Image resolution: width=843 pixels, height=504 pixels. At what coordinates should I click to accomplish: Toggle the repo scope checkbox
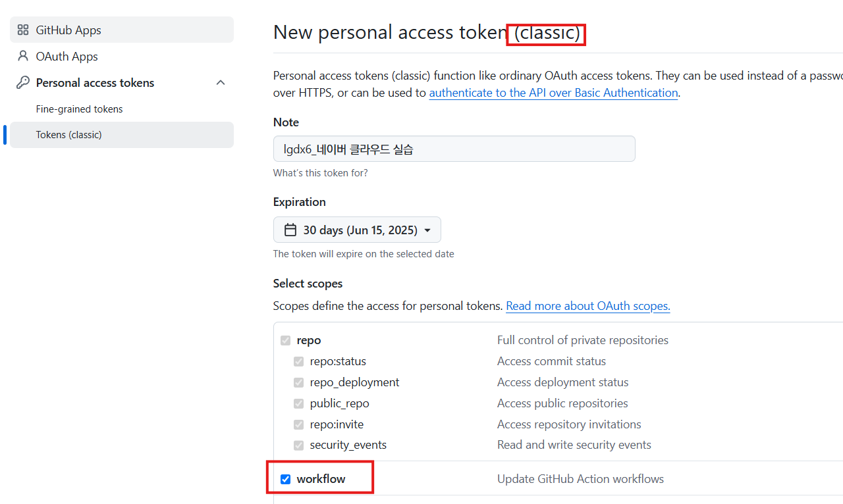coord(285,340)
